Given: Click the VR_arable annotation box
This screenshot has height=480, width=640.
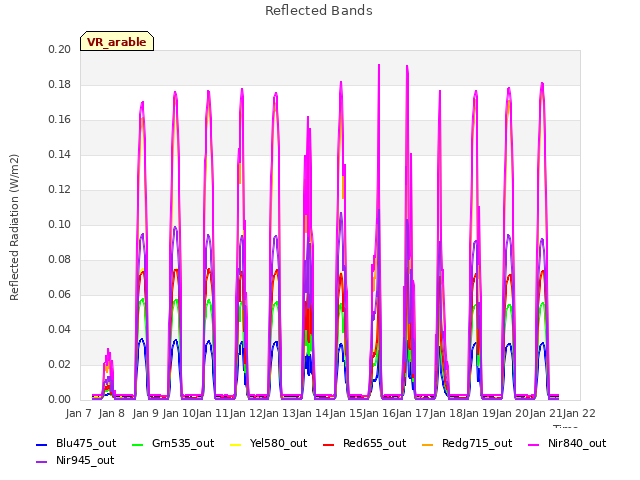Looking at the screenshot, I should pos(117,41).
